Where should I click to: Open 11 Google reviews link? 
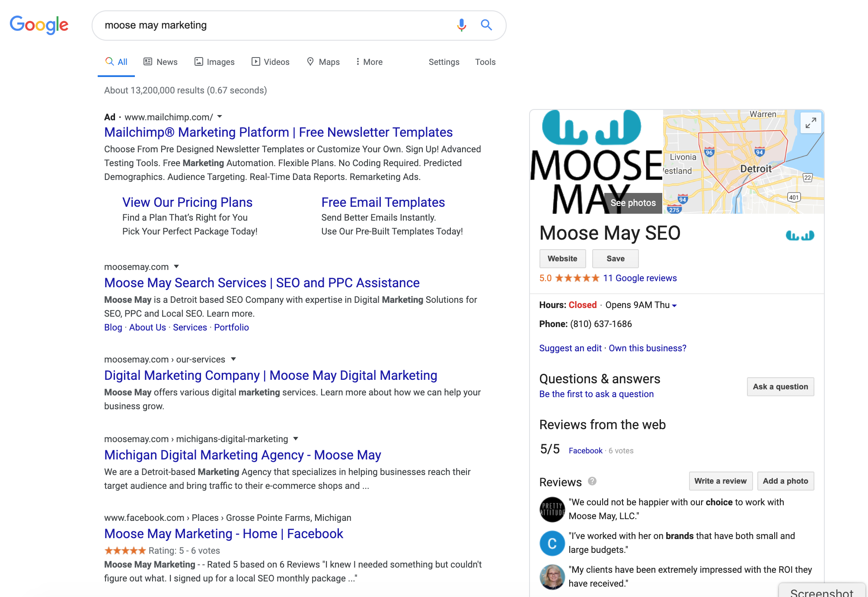click(x=640, y=278)
